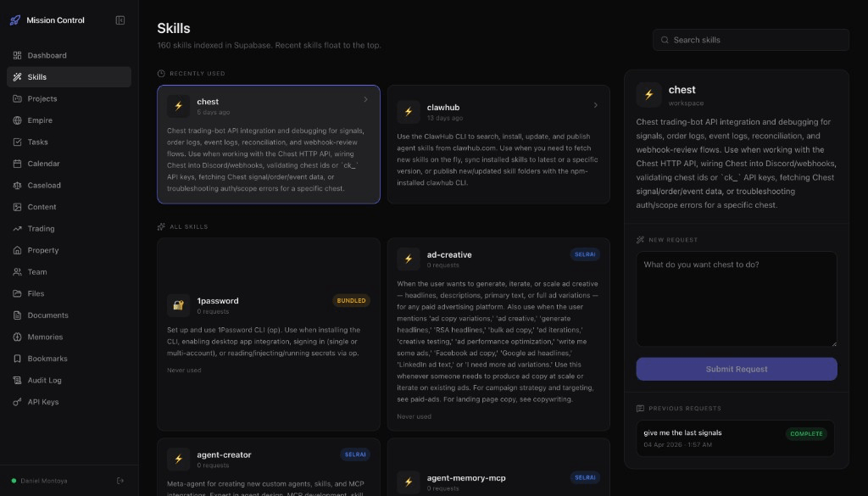This screenshot has height=496, width=868.
Task: Select the Memories icon in sidebar
Action: pos(18,337)
